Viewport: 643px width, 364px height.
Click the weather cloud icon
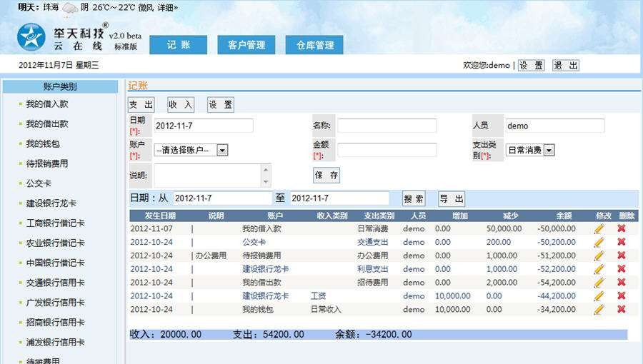(70, 9)
